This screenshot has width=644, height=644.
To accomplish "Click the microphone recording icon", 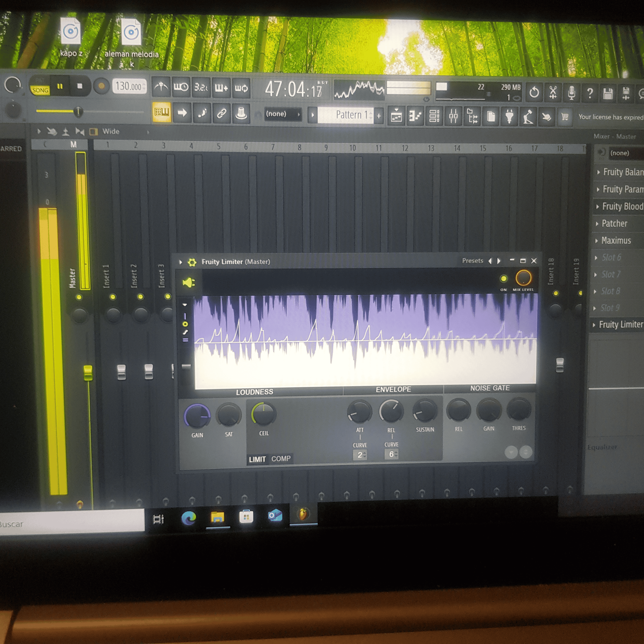I will 571,93.
